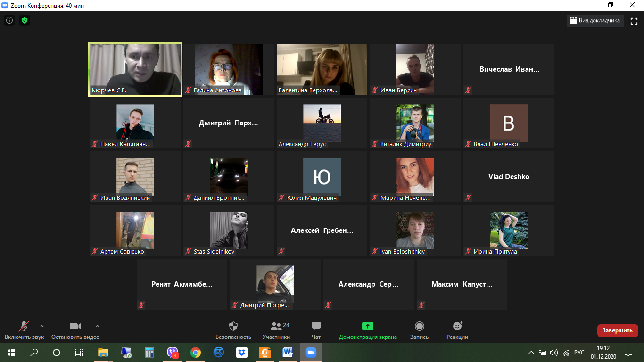The image size is (644, 362).
Task: Click the muted mic icon for Иван Берсин
Action: 375,90
